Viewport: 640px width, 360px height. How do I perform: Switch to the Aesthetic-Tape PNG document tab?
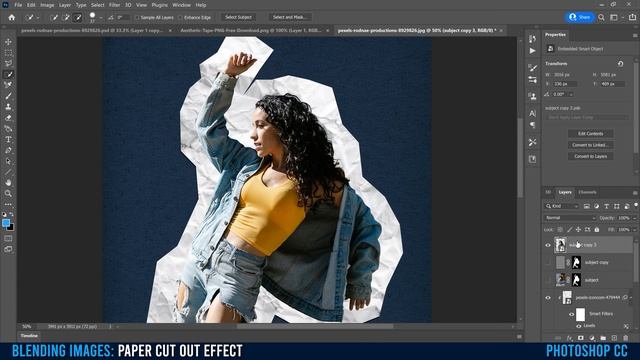tap(251, 31)
